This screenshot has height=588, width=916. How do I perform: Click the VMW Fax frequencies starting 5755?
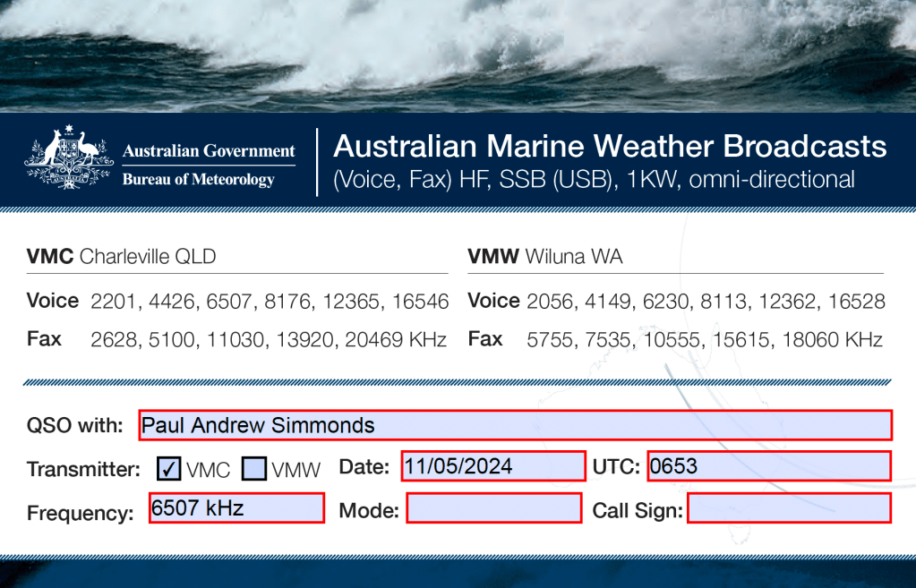[x=705, y=340]
